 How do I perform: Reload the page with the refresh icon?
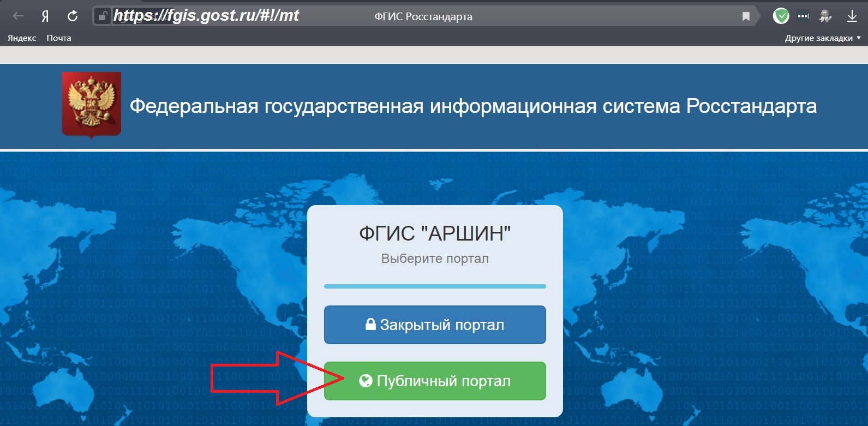tap(72, 16)
